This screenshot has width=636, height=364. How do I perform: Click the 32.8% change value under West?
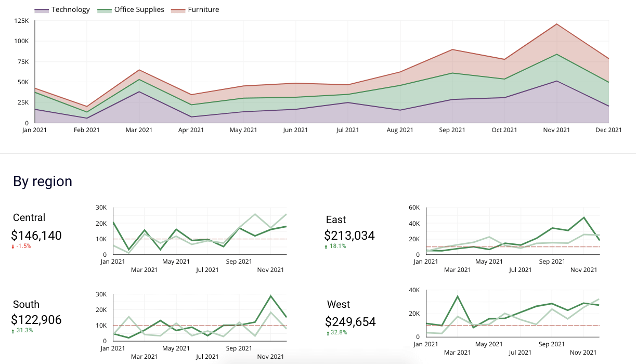339,333
